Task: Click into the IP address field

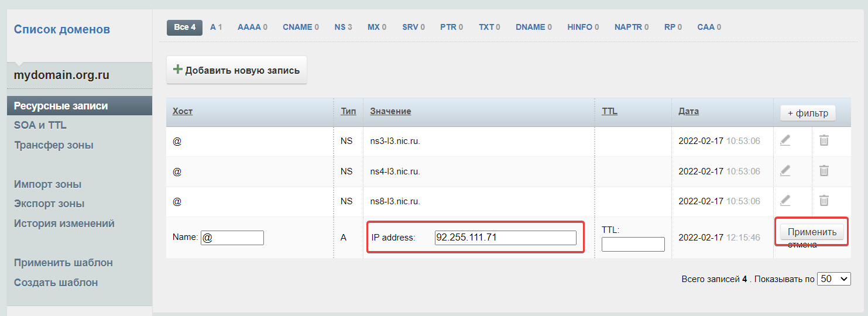Action: pyautogui.click(x=505, y=238)
